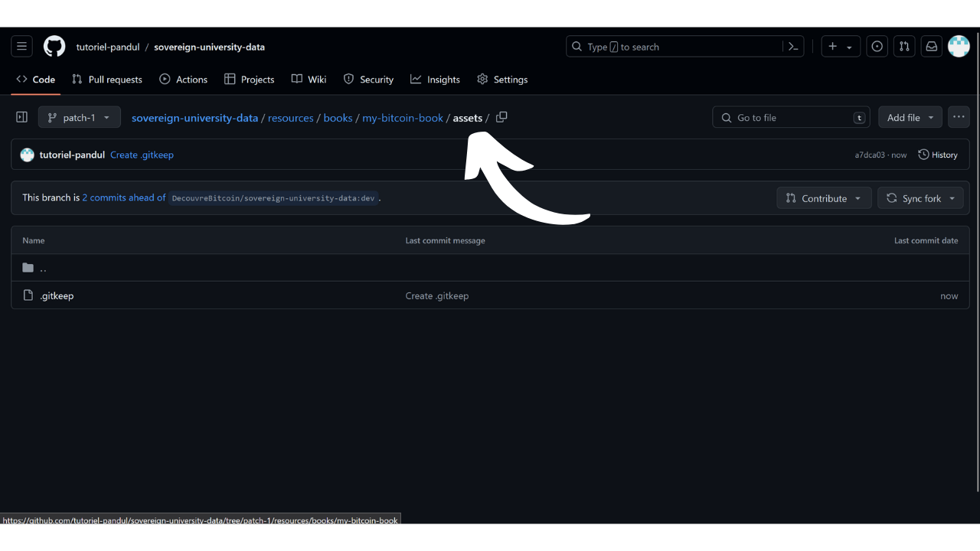Screen dimensions: 980x551
Task: Navigate to resources folder in breadcrumb
Action: pyautogui.click(x=291, y=118)
